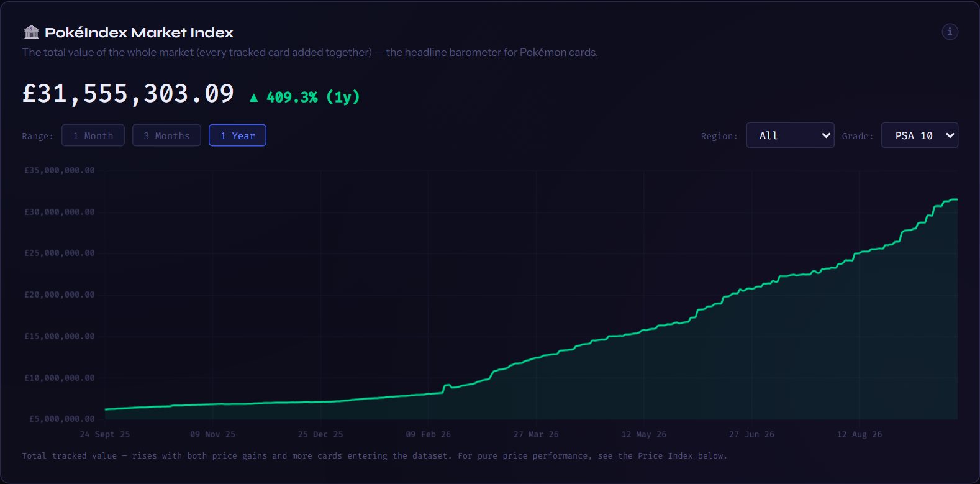Click the footnote about total tracked value

click(374, 455)
